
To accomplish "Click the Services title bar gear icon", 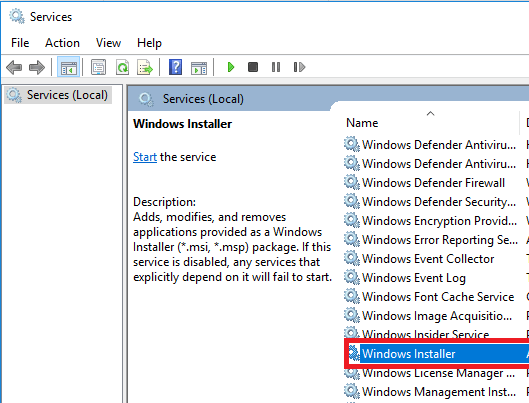I will coord(17,16).
